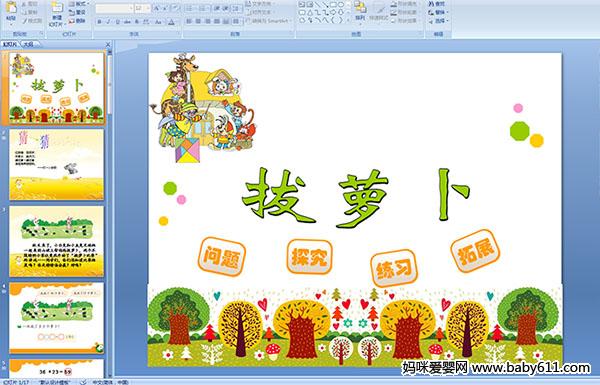Viewport: 600px width, 385px height.
Task: Toggle Underline formatting in the font group
Action: click(x=118, y=22)
